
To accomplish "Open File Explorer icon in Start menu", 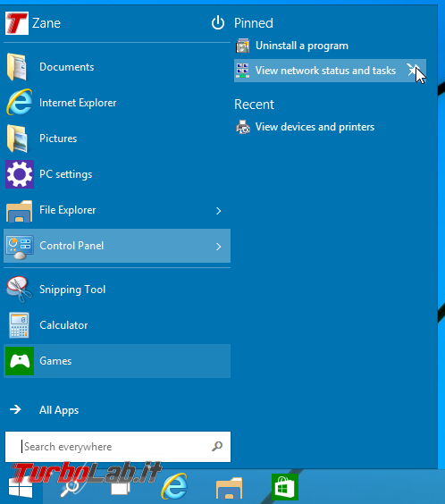I will (20, 211).
